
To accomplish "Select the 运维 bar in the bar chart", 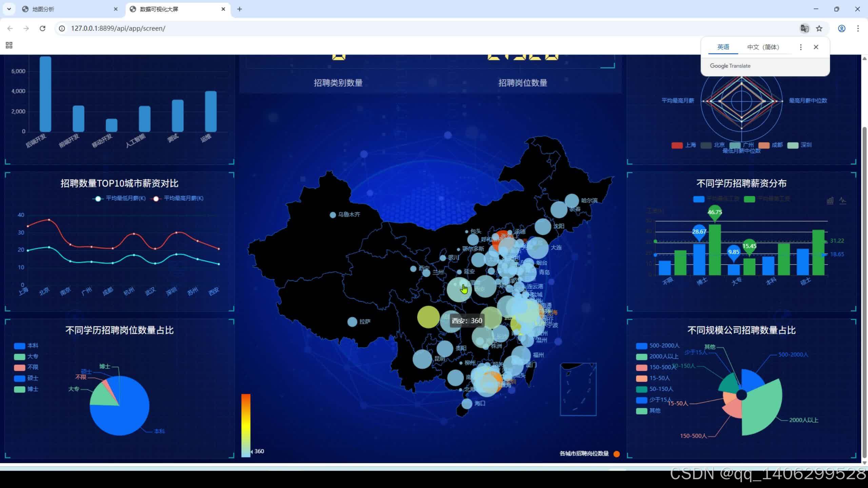I will pyautogui.click(x=211, y=111).
